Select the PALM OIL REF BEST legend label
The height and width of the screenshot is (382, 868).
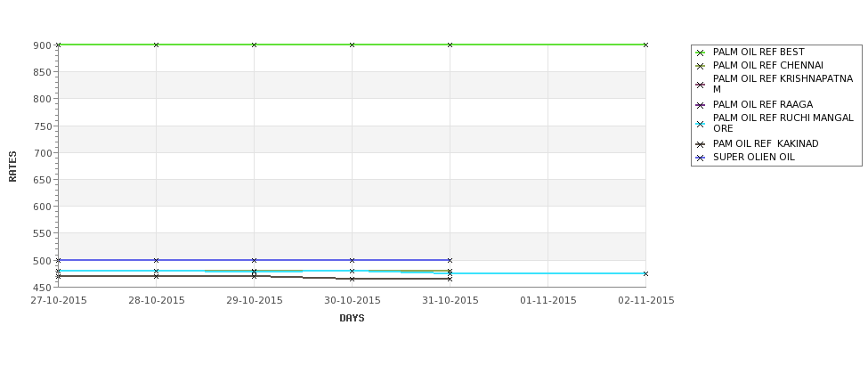758,52
